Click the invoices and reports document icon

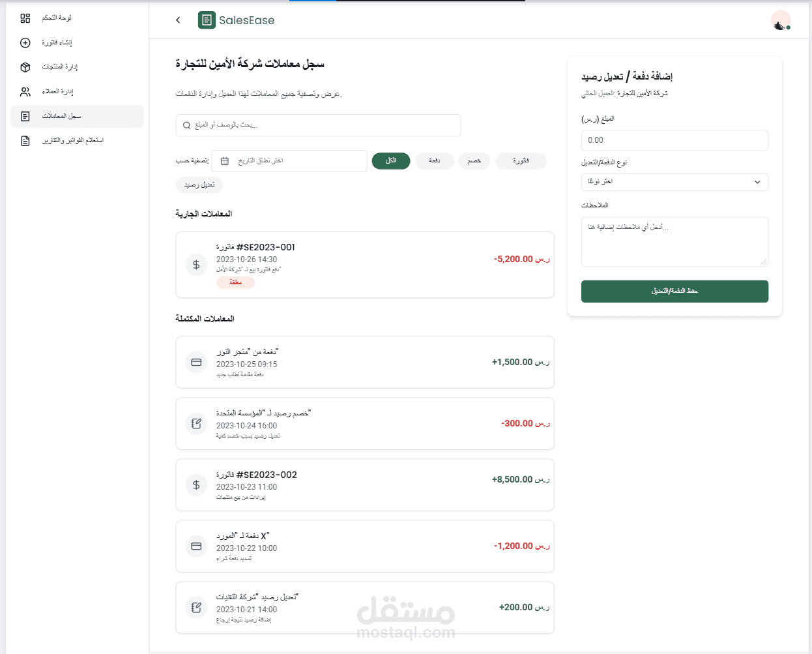25,141
